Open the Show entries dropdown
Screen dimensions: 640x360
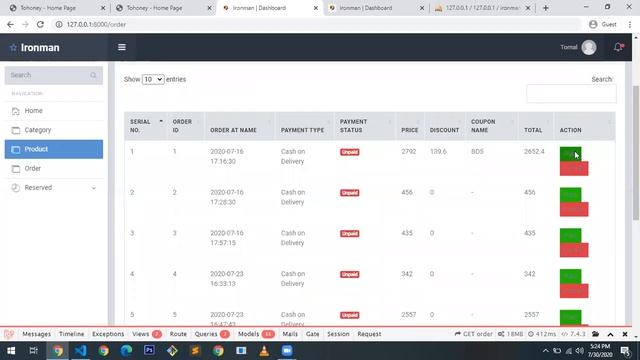tap(153, 79)
